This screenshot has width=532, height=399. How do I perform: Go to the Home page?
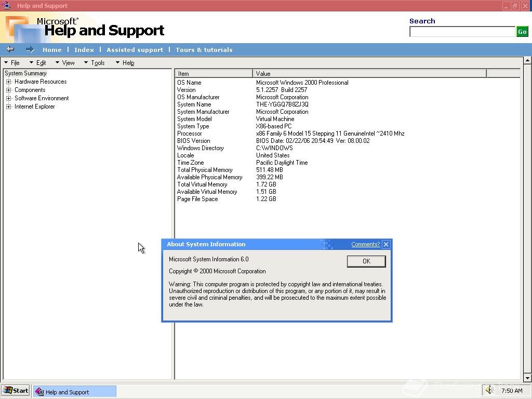point(52,50)
